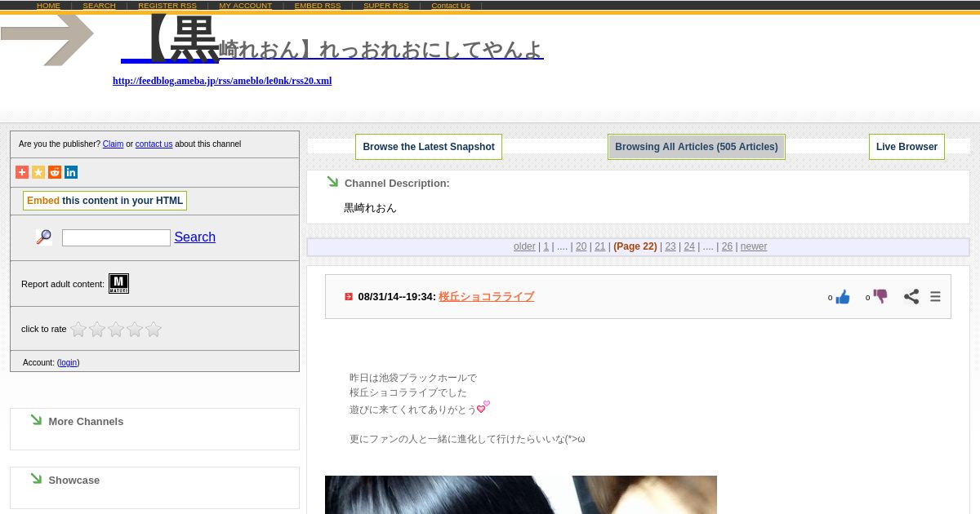This screenshot has width=980, height=514.
Task: Click the Channel Description heading
Action: [397, 184]
